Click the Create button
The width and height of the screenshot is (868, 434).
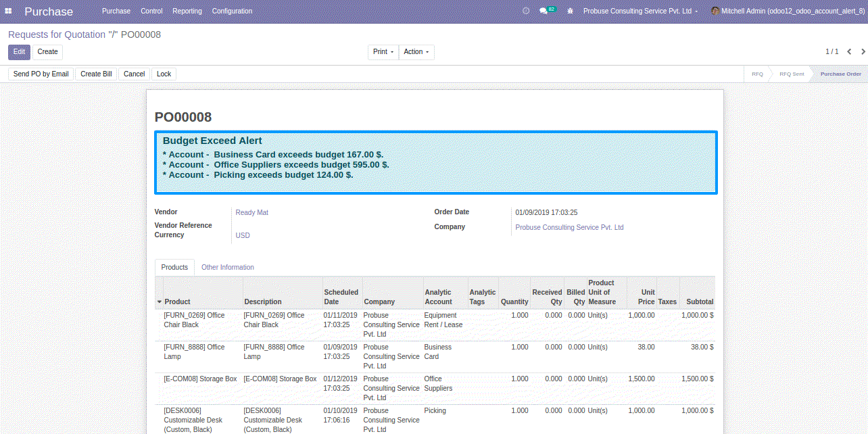(x=47, y=52)
